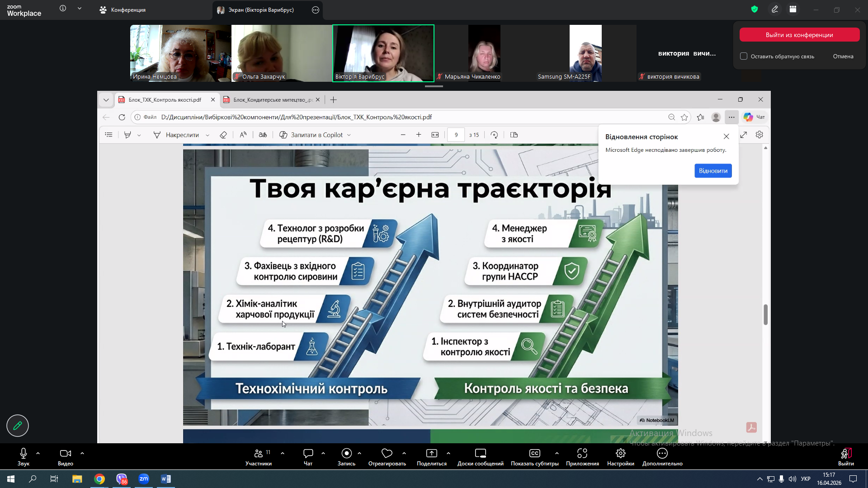Open the Participants list

[259, 454]
